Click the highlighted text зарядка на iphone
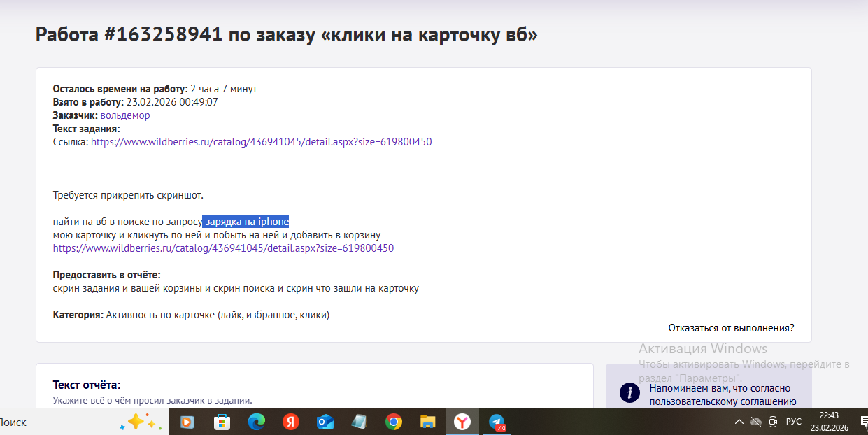868x435 pixels. coord(246,222)
